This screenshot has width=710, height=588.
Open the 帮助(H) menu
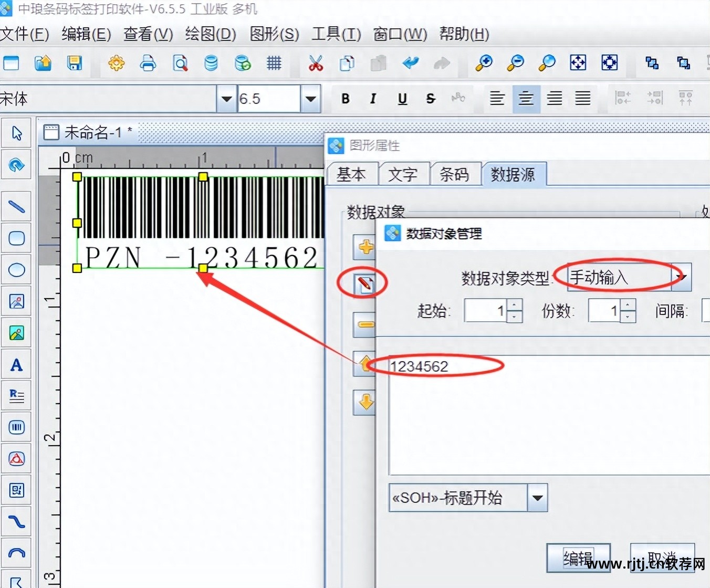click(464, 34)
